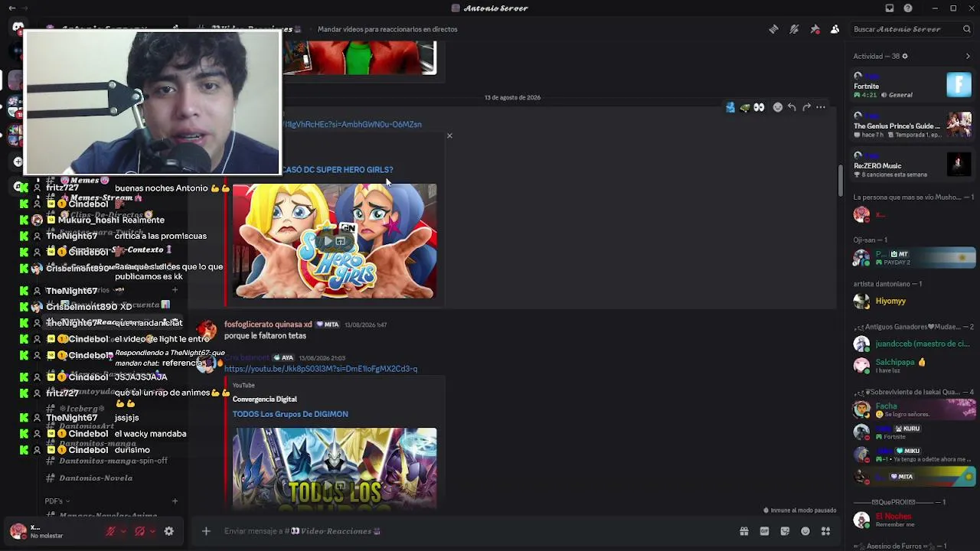Click the server add plus icon in sidebar
Viewport: 980px width, 551px height.
(x=18, y=161)
